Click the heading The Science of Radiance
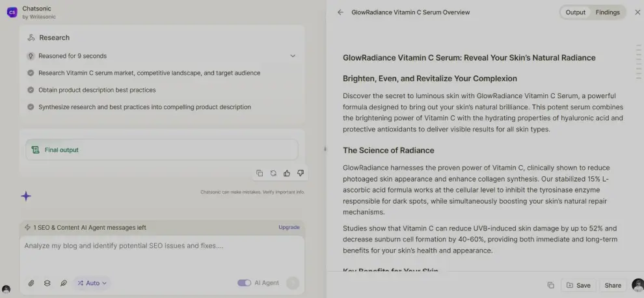644x298 pixels. [x=388, y=150]
